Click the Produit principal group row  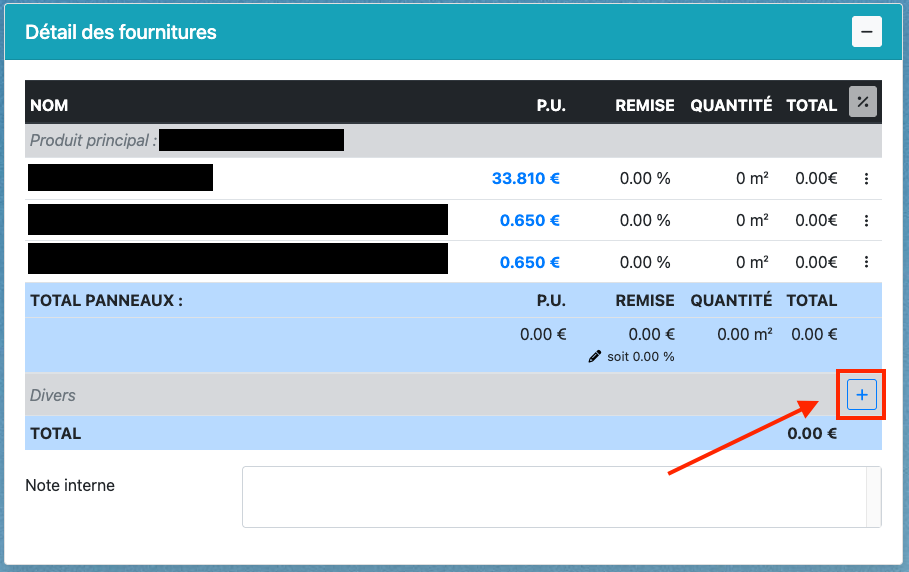(93, 141)
